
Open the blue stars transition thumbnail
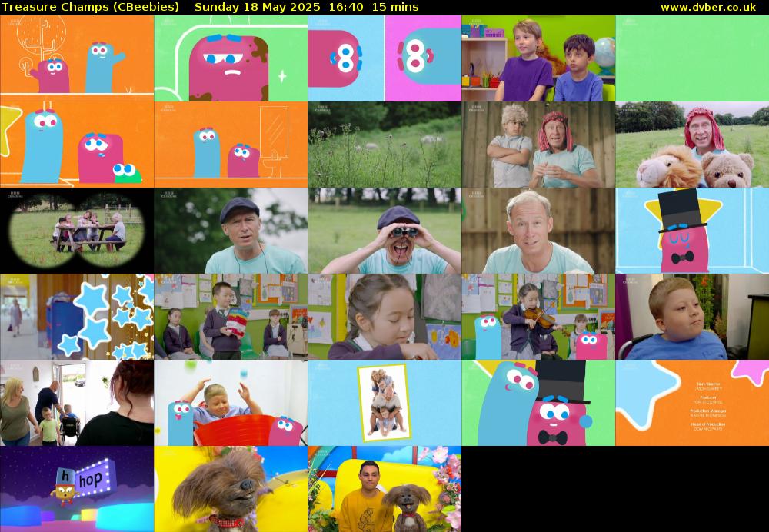[x=77, y=317]
